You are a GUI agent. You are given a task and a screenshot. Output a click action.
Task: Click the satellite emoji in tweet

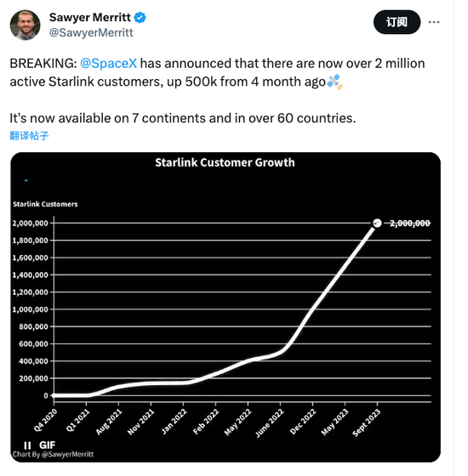click(x=334, y=82)
